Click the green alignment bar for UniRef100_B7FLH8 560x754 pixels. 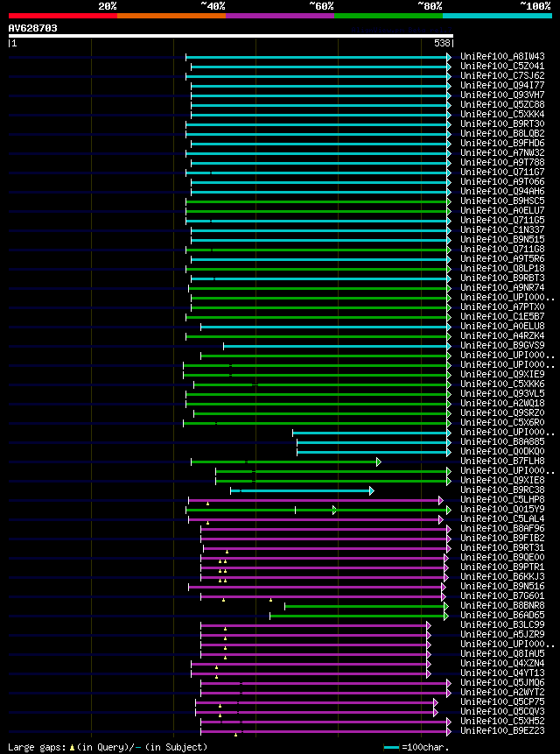(286, 462)
